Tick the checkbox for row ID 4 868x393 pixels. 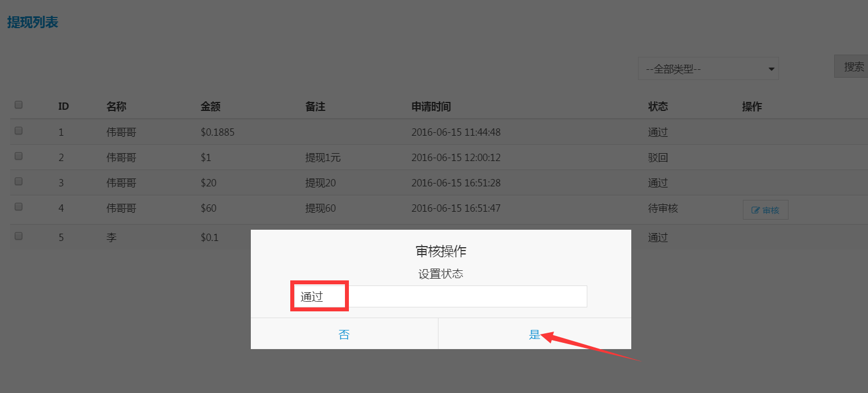(19, 207)
